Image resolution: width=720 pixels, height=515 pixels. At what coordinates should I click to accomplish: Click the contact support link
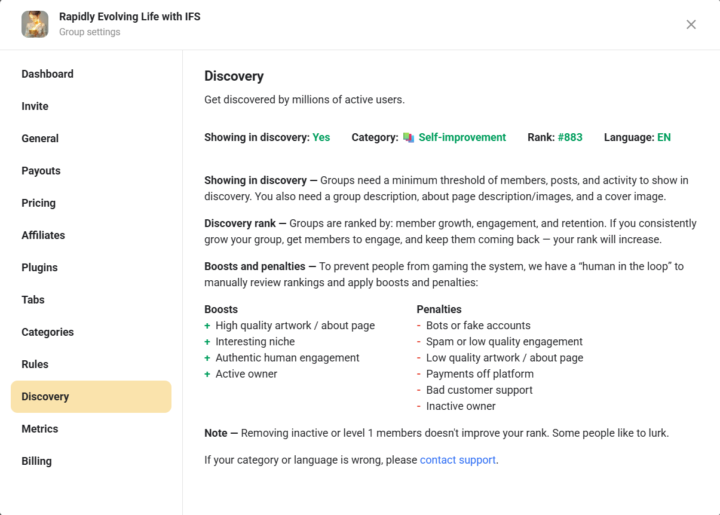[458, 460]
